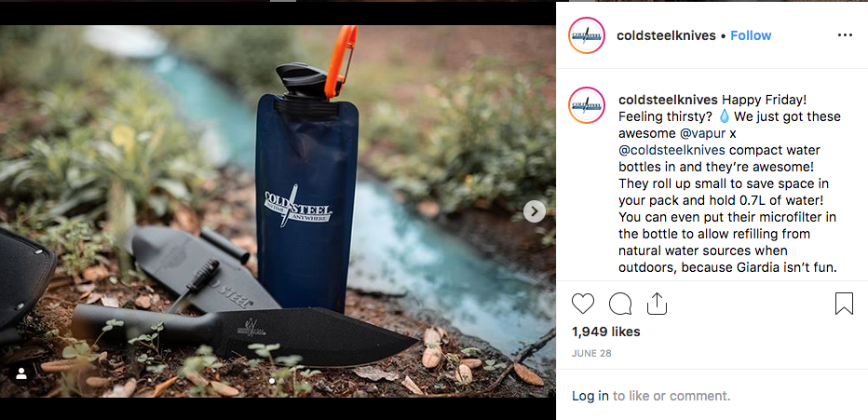Share the post via share icon
868x420 pixels.
[658, 304]
